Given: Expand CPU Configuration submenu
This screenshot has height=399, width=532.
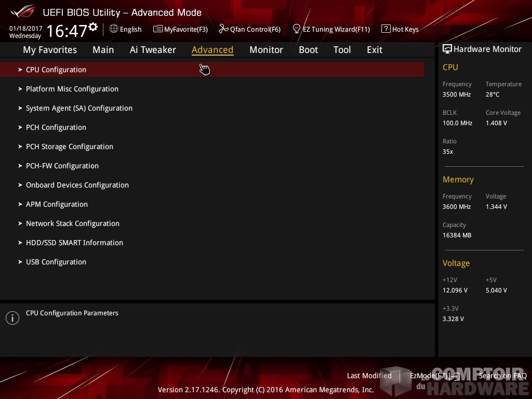Looking at the screenshot, I should pos(56,70).
